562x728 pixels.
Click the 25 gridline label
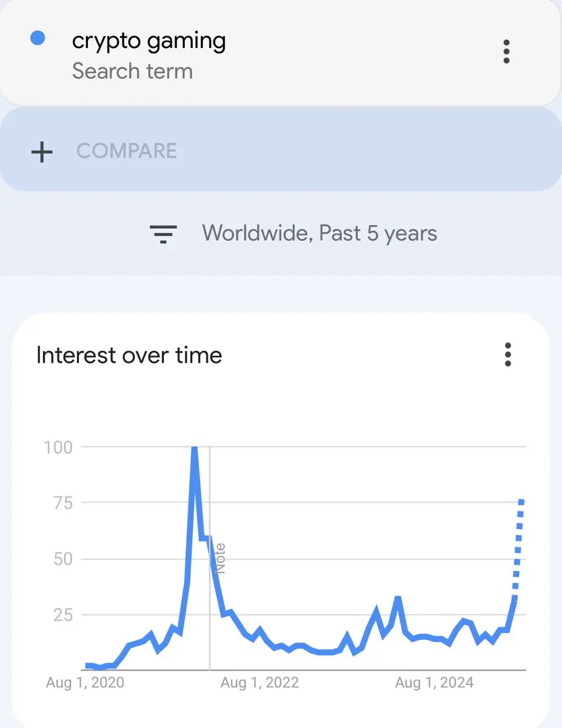62,615
